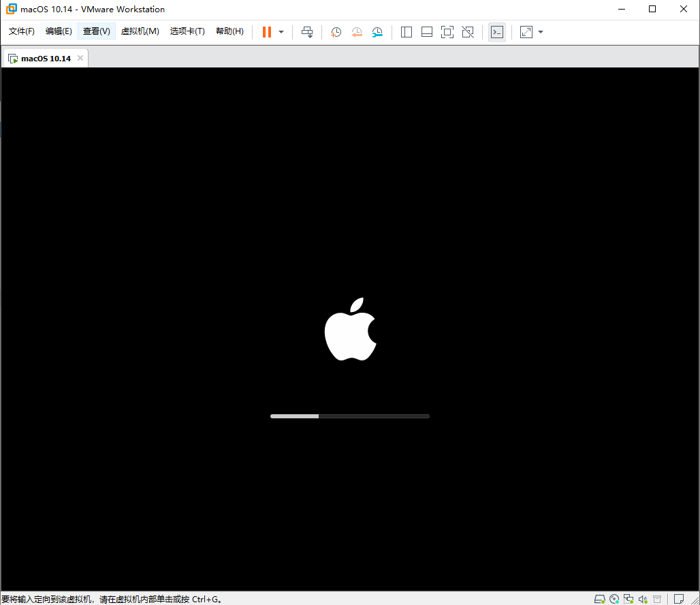The width and height of the screenshot is (700, 605).
Task: Open the hard disk status icon
Action: [x=600, y=599]
